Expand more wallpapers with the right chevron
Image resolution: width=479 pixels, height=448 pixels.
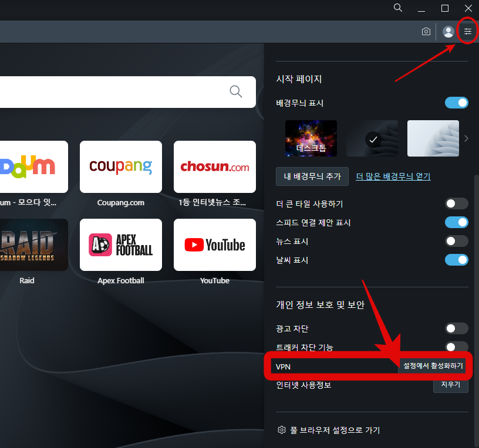click(467, 138)
